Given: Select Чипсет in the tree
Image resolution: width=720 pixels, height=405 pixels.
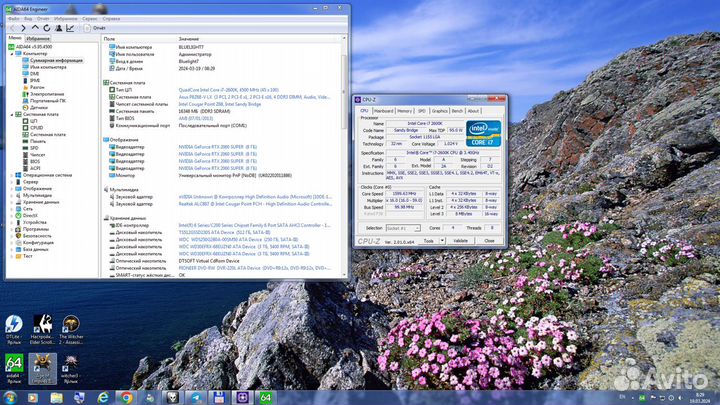Looking at the screenshot, I should point(37,155).
